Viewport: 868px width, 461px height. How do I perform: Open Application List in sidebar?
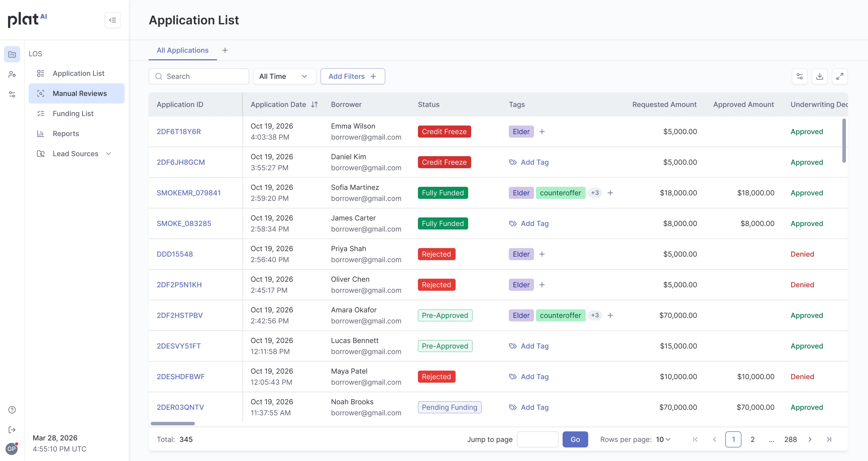click(77, 74)
